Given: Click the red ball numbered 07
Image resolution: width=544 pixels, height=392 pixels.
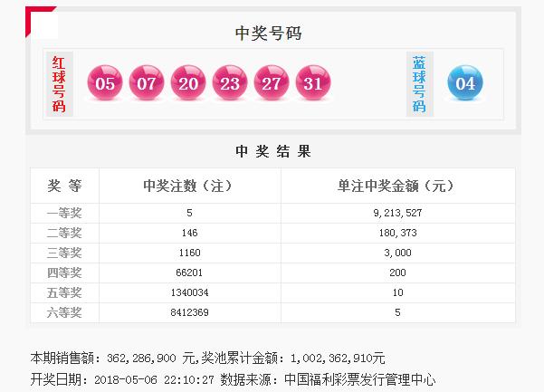Looking at the screenshot, I should tap(147, 83).
